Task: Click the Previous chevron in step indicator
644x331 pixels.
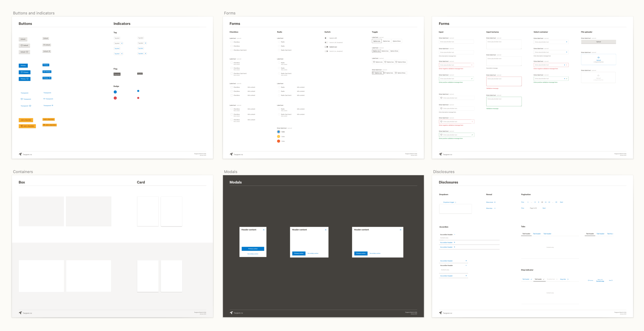Action: coord(589,280)
